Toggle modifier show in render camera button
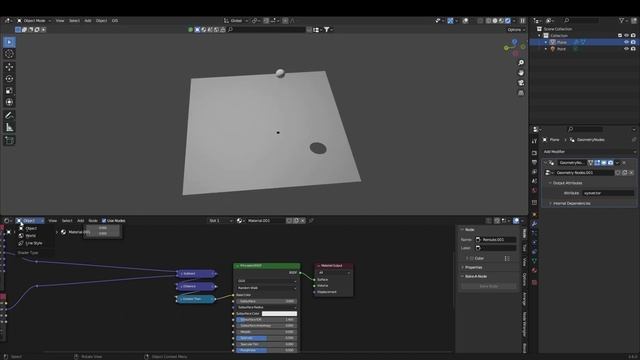The image size is (640, 360). pos(610,163)
